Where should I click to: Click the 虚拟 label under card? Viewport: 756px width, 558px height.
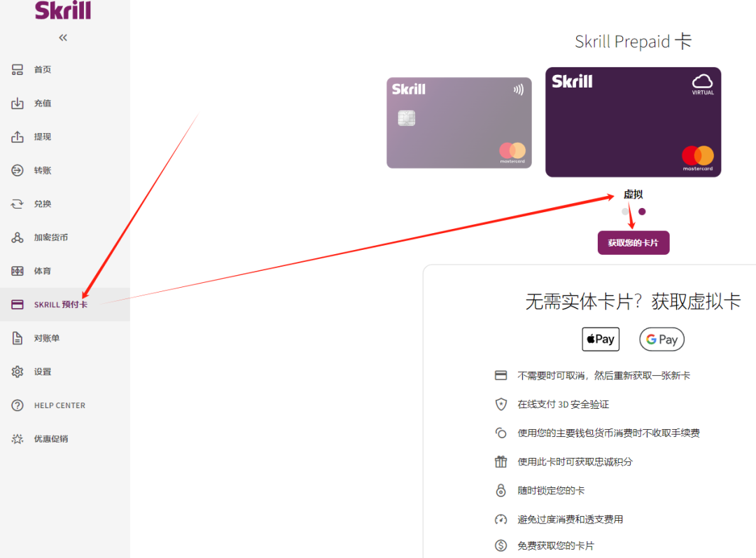click(x=633, y=195)
